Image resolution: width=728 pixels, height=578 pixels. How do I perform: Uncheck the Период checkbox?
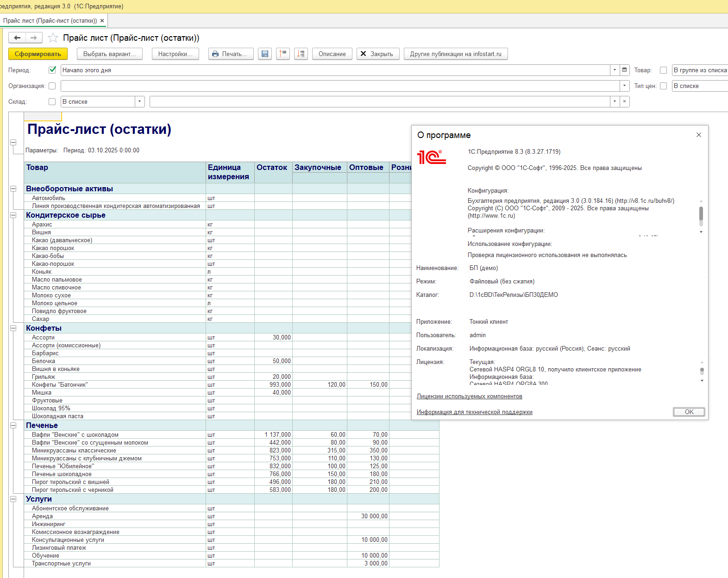(52, 70)
